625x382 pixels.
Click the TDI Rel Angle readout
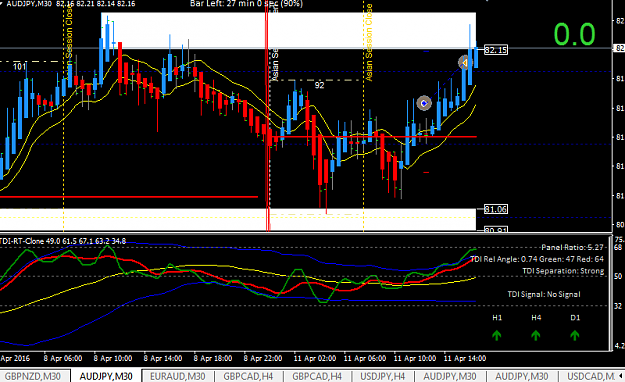pyautogui.click(x=537, y=259)
